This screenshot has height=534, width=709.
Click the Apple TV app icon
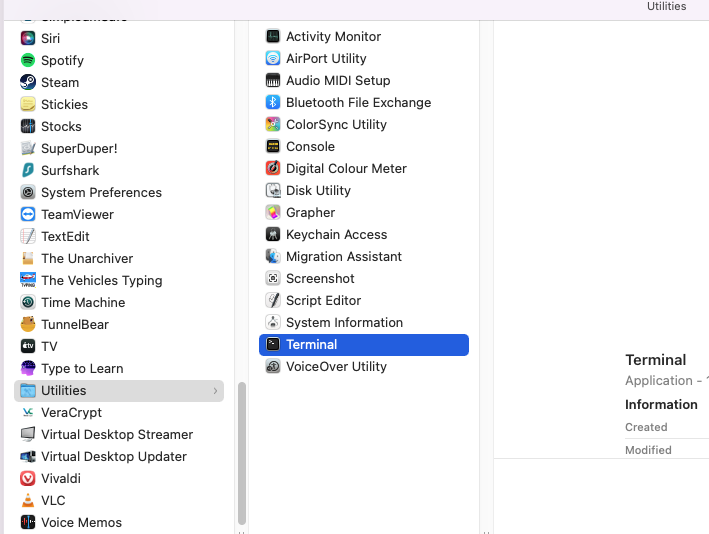28,346
